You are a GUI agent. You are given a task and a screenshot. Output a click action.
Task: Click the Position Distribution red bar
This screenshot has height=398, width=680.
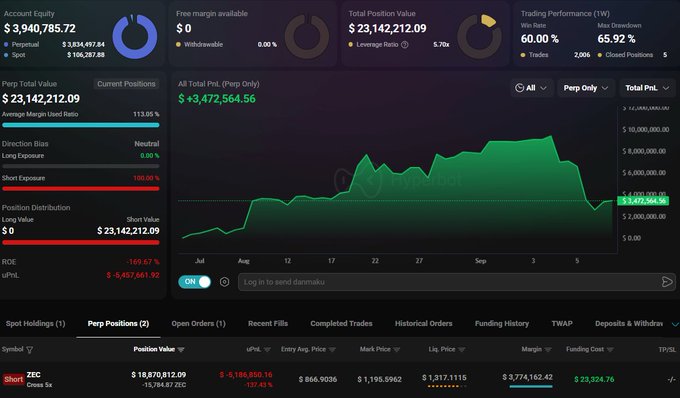pyautogui.click(x=81, y=242)
